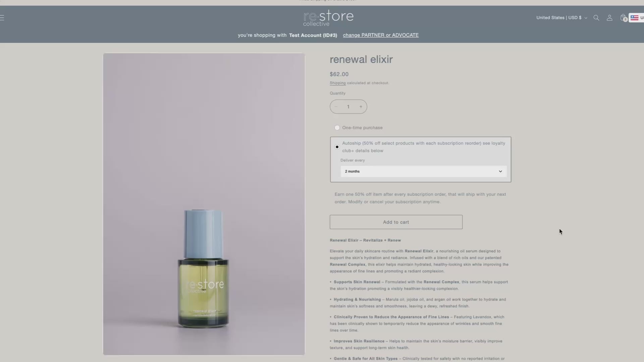
Task: Open the search magnifier icon
Action: tap(596, 18)
